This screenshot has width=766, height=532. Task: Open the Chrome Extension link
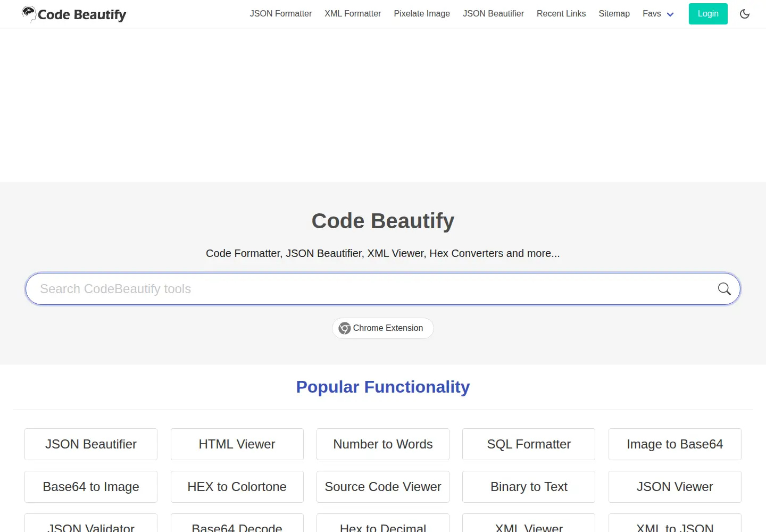click(383, 328)
